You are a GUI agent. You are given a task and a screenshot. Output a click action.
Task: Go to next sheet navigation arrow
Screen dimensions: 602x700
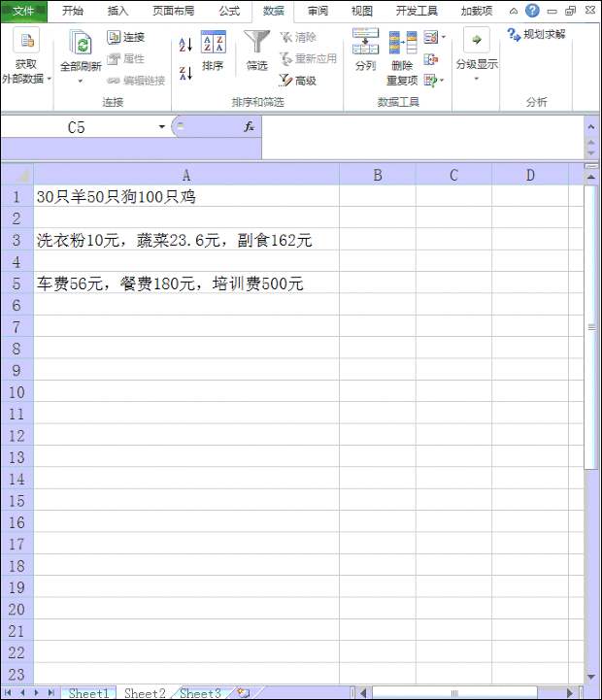click(37, 693)
